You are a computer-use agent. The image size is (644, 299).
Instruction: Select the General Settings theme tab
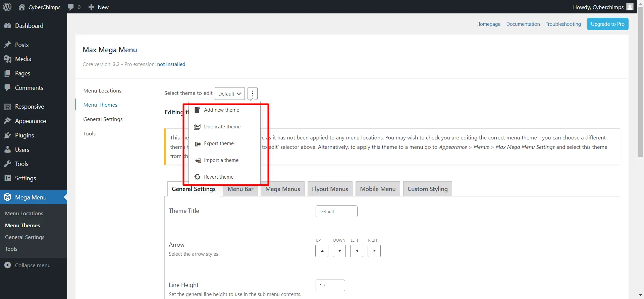(194, 189)
